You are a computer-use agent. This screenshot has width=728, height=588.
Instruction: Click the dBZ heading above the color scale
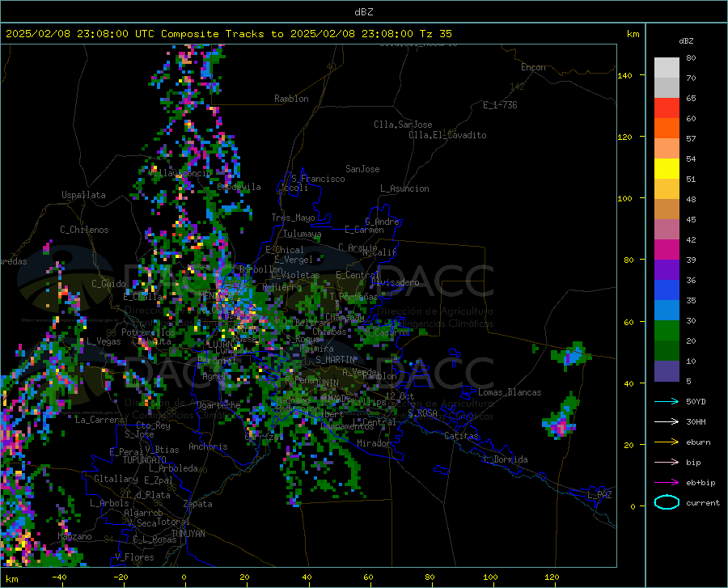[686, 40]
